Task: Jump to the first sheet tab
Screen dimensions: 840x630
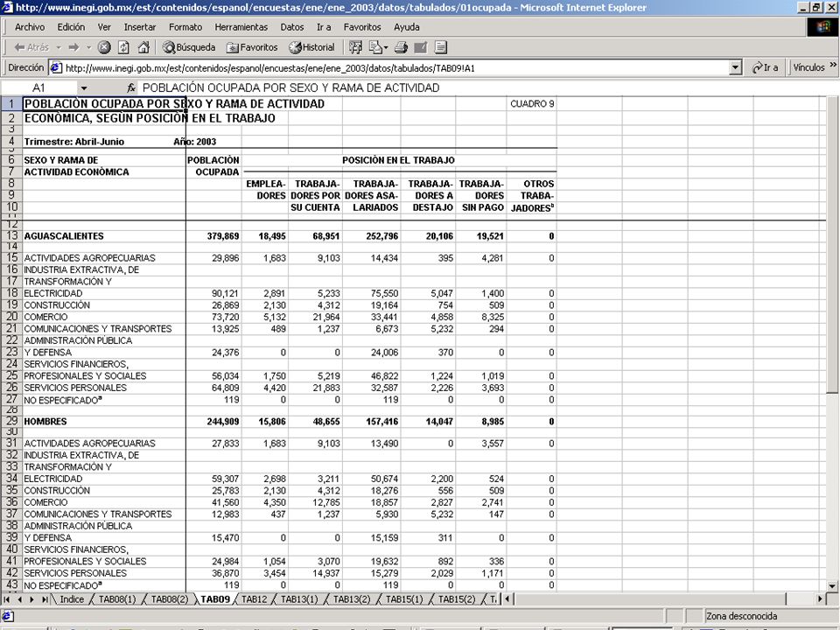Action: [7, 599]
